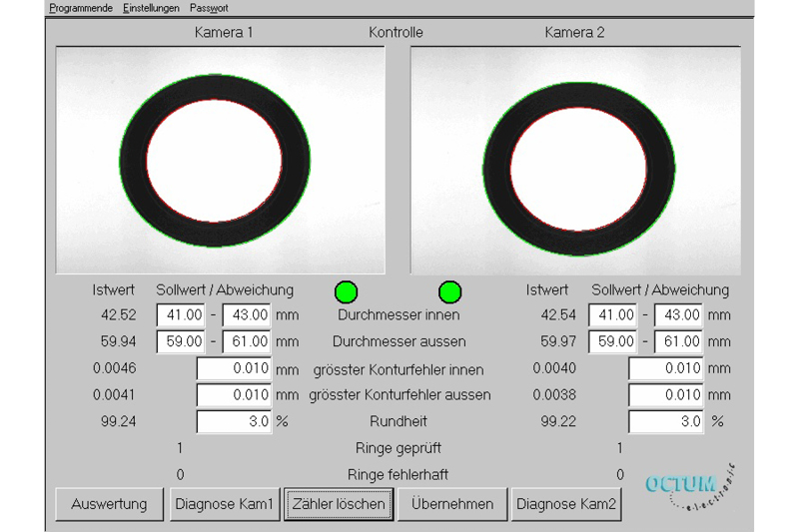Click Kamera 2 roundness value 99.22
Image resolution: width=799 pixels, height=532 pixels.
pos(558,421)
